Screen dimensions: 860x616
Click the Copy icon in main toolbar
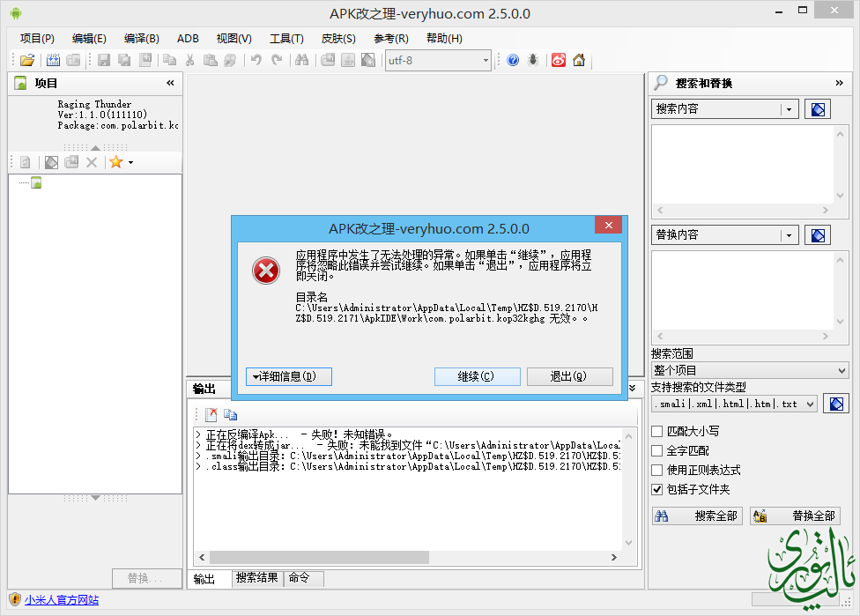169,60
